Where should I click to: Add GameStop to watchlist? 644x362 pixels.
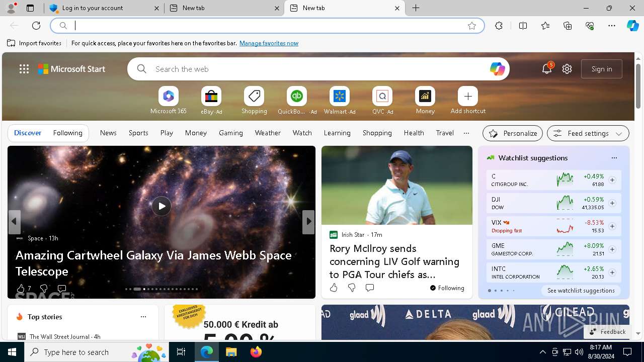(x=612, y=249)
